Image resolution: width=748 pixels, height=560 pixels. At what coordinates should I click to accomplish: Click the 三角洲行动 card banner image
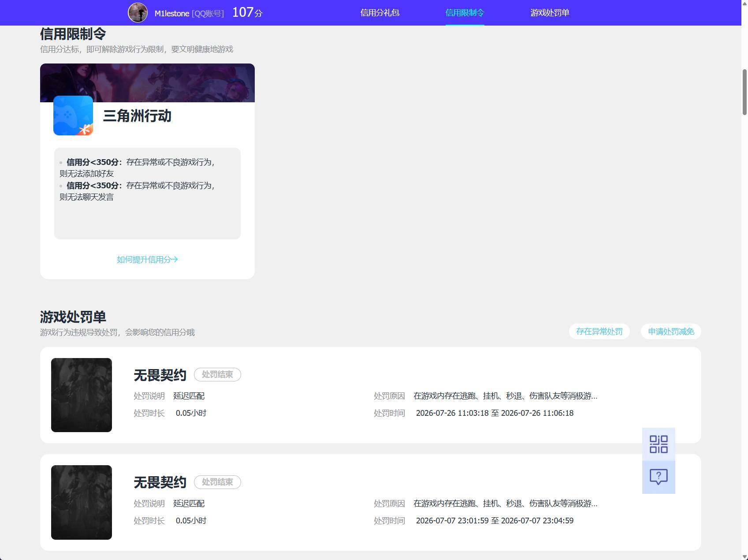click(147, 83)
